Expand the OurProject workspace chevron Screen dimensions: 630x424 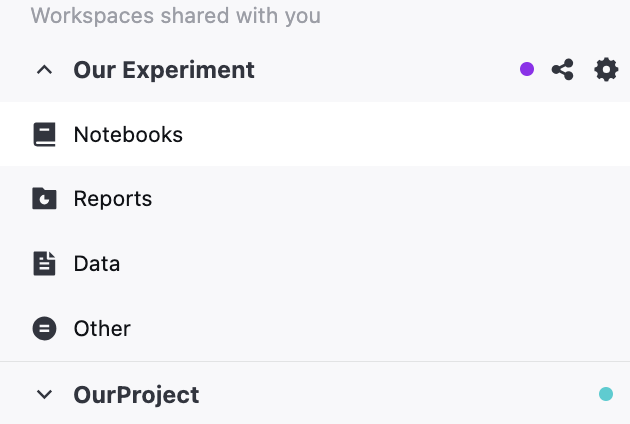click(44, 395)
